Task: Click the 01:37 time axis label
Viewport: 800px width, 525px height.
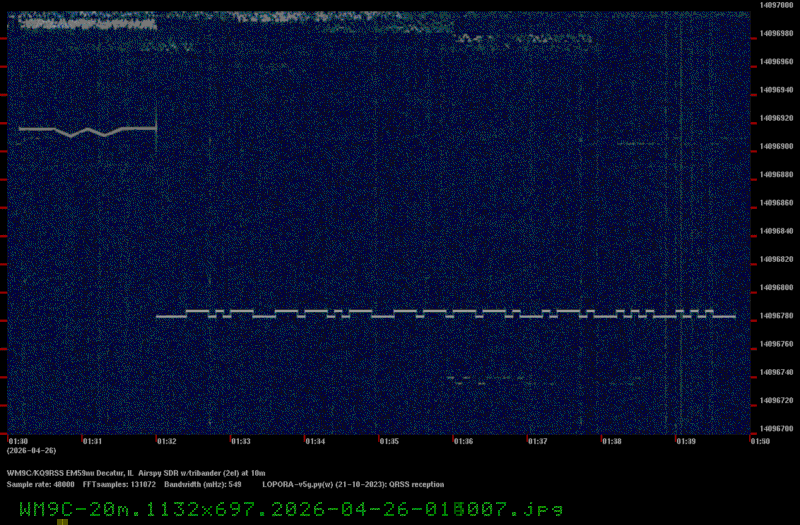Action: point(538,441)
